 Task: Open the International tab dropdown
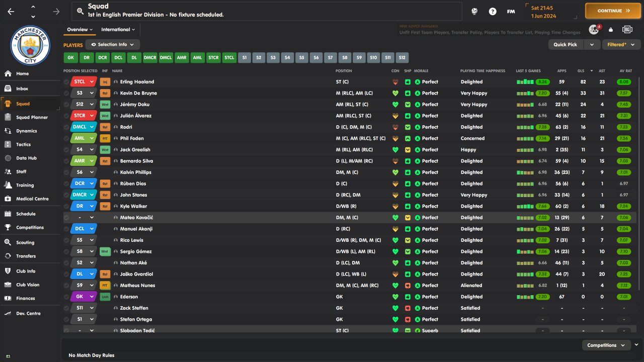118,30
